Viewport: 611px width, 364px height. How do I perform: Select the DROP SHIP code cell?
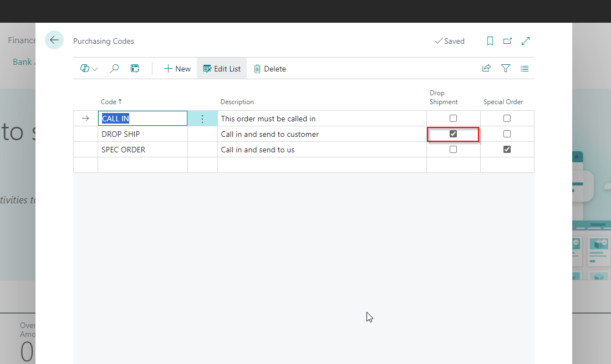(x=142, y=134)
